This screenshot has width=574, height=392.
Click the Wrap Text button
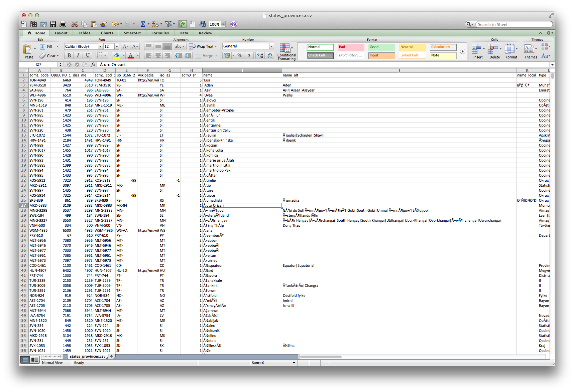[x=203, y=46]
